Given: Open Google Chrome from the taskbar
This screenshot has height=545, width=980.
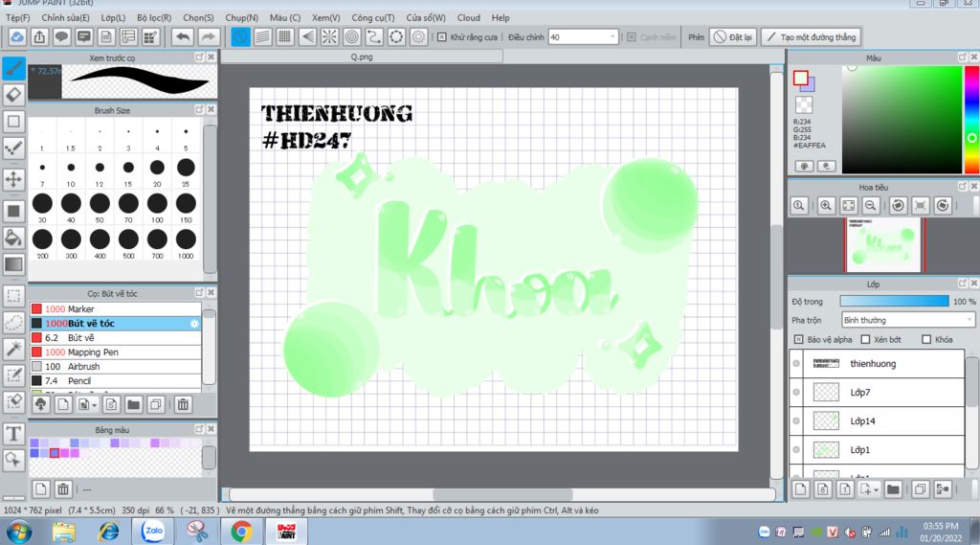Looking at the screenshot, I should pos(242,532).
